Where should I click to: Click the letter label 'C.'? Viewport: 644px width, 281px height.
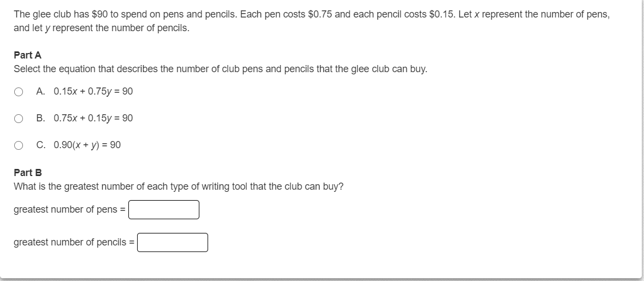[x=40, y=145]
